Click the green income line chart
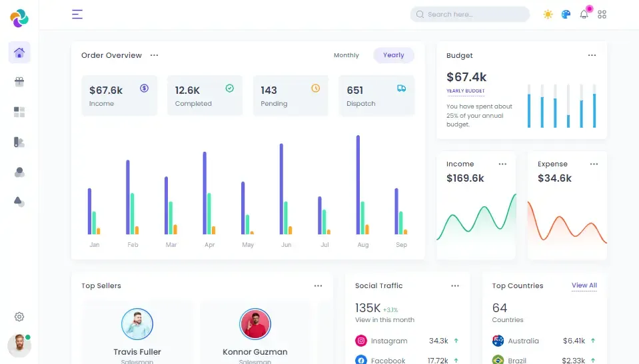This screenshot has width=639, height=364. (476, 218)
